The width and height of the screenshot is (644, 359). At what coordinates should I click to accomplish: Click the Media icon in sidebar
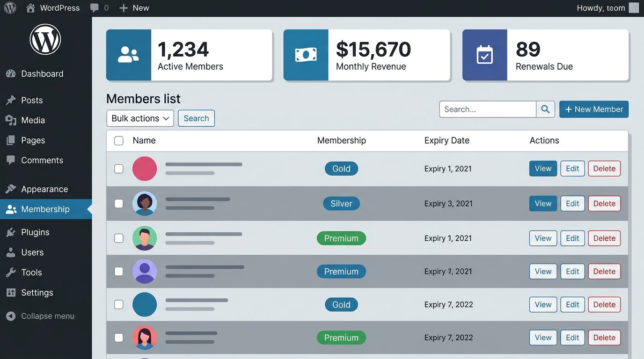coord(11,120)
